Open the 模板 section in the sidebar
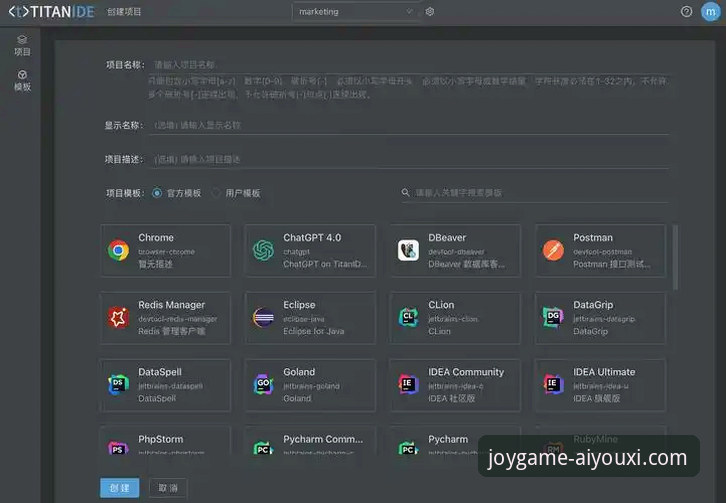Viewport: 726px width, 503px height. (x=22, y=81)
